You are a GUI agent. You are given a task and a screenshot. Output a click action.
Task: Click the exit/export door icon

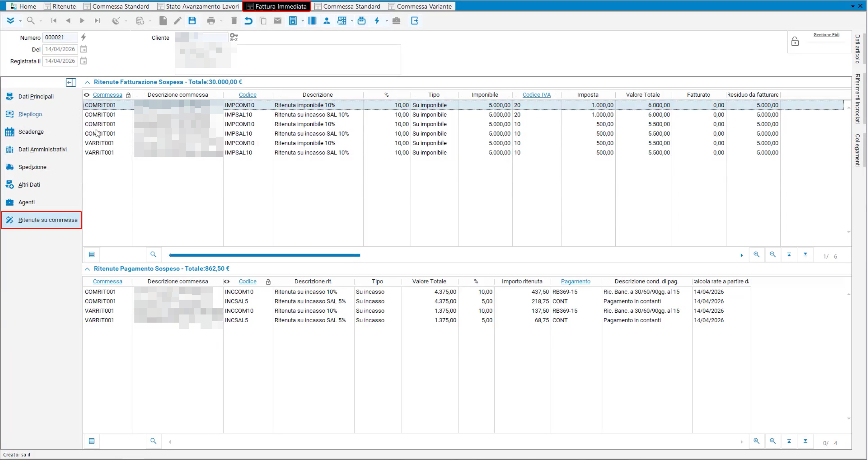coord(415,21)
